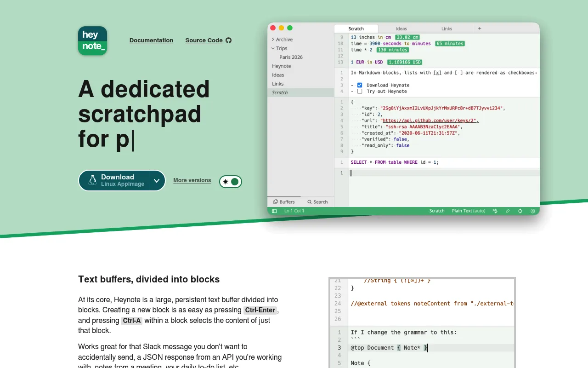Click the Heynote logo icon

pyautogui.click(x=92, y=41)
